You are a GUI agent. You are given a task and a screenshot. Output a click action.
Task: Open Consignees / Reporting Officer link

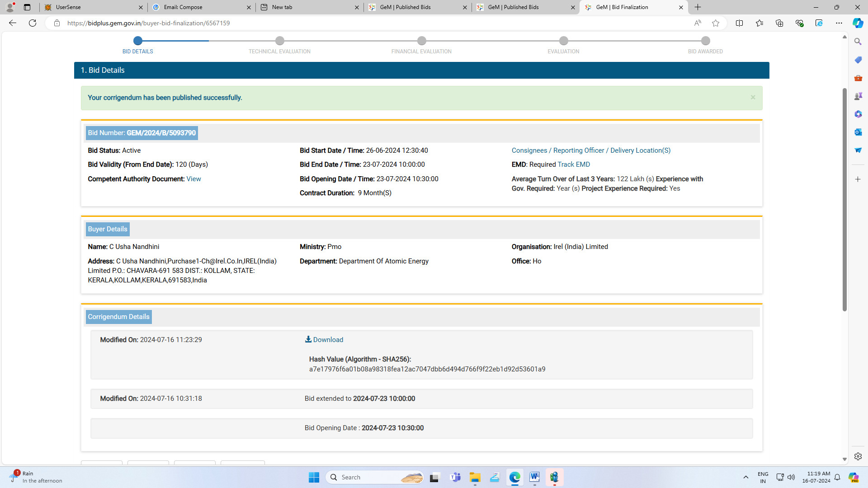click(x=591, y=150)
